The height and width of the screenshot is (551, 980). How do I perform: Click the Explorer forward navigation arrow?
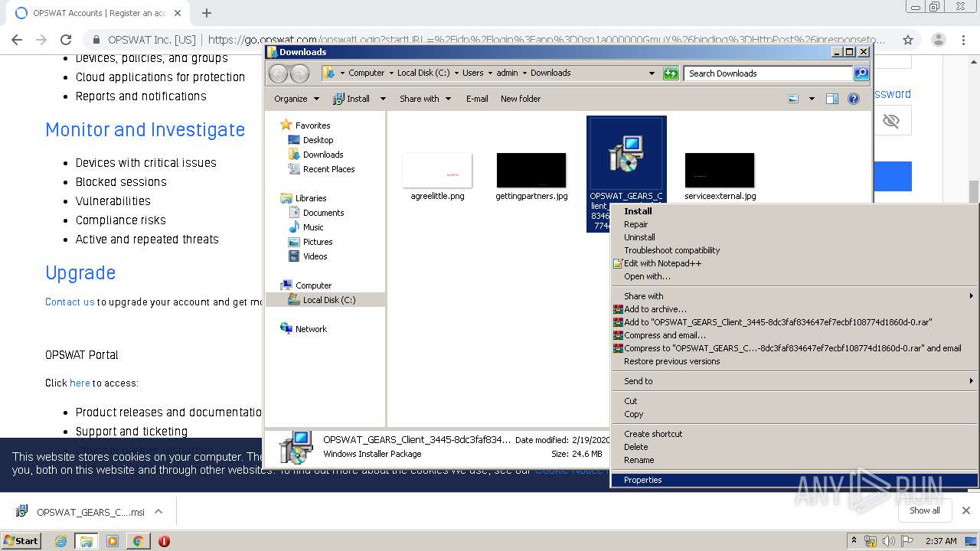(x=299, y=73)
